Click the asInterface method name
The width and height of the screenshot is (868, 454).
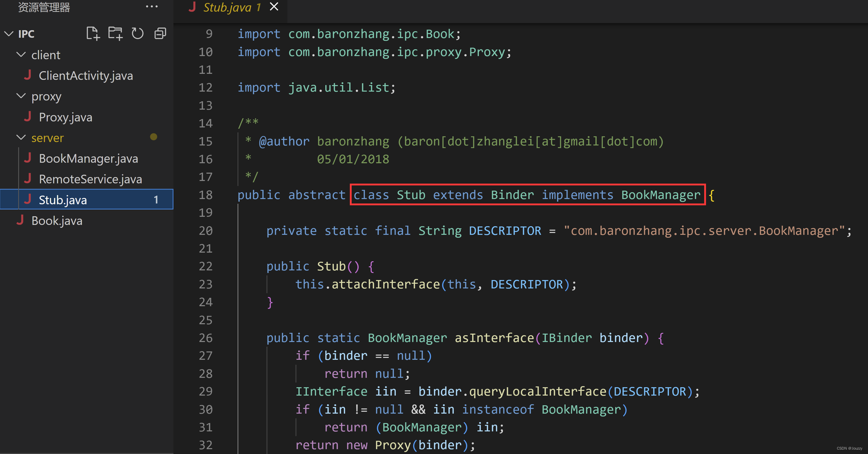(495, 338)
